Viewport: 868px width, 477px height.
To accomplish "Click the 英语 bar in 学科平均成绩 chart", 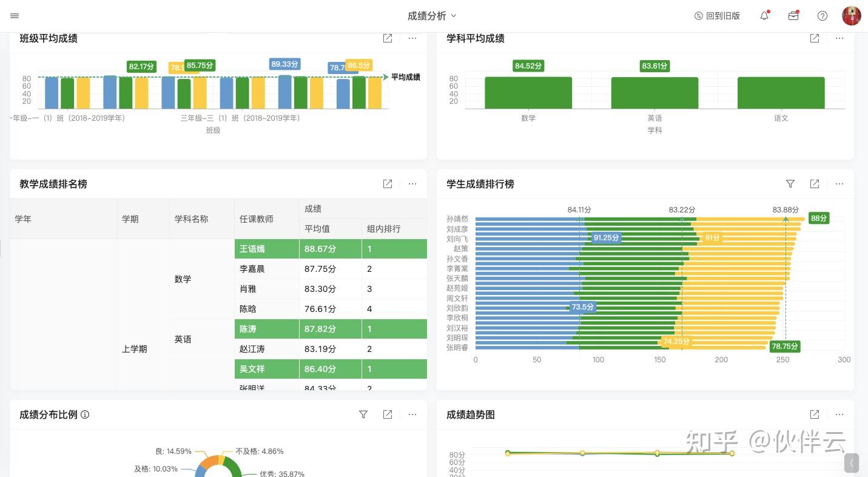I will coord(654,93).
